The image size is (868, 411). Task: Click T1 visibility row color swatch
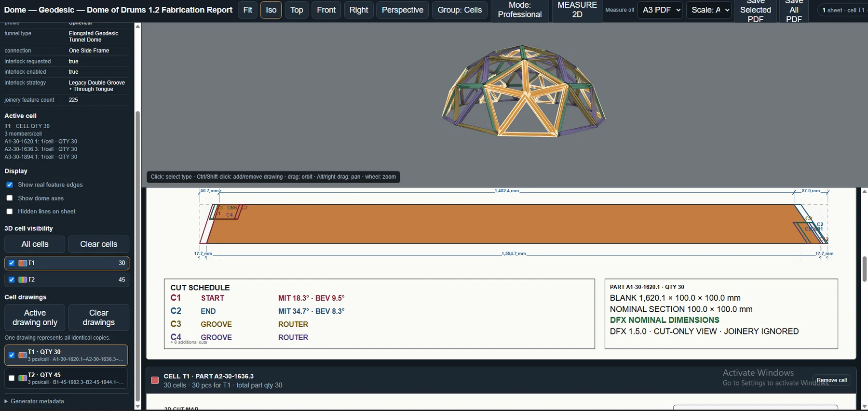click(23, 263)
